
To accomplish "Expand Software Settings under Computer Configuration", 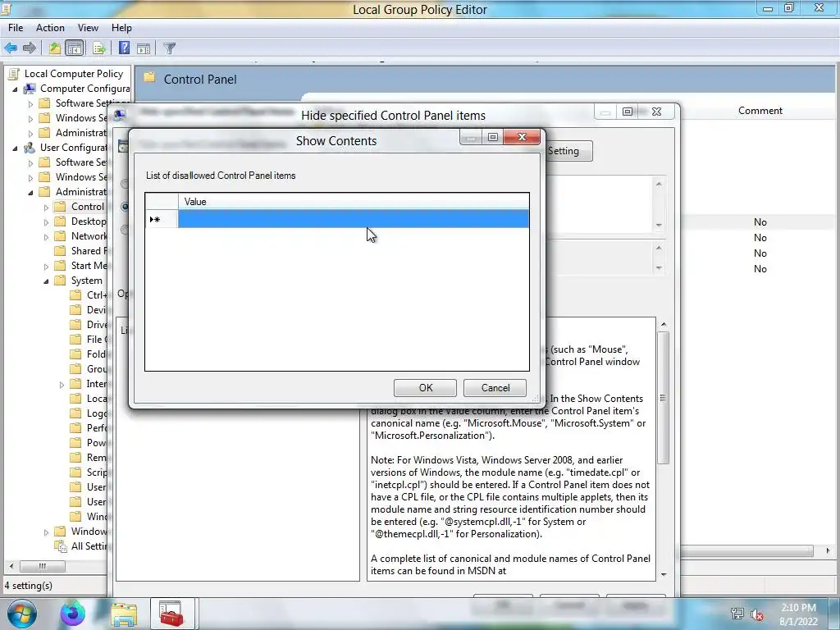I will point(30,104).
